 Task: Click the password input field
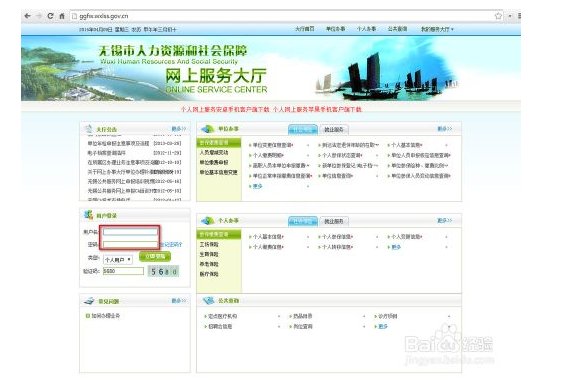130,244
